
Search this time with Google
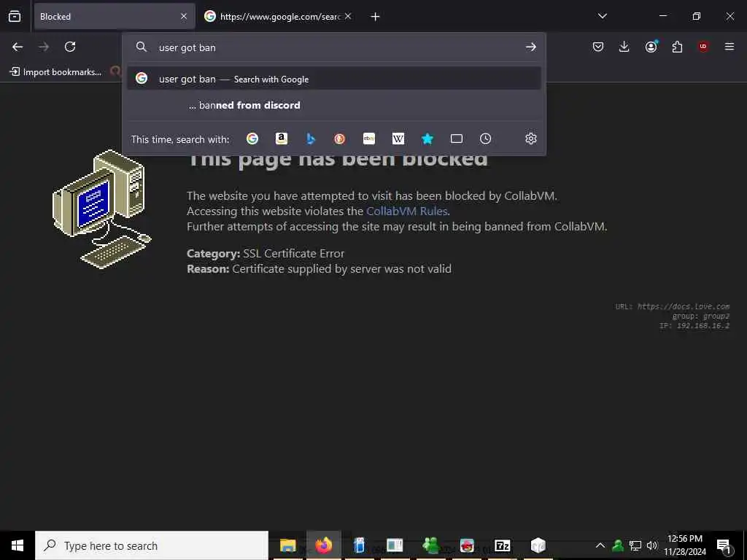pyautogui.click(x=252, y=139)
